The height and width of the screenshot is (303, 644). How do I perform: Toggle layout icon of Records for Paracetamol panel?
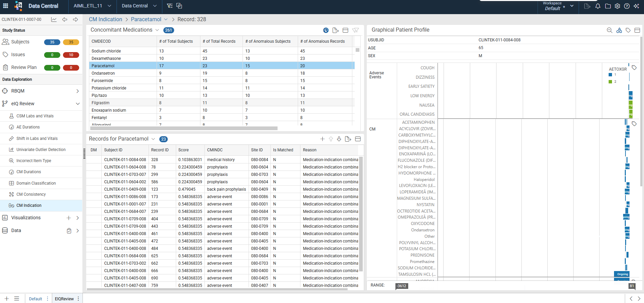click(358, 139)
